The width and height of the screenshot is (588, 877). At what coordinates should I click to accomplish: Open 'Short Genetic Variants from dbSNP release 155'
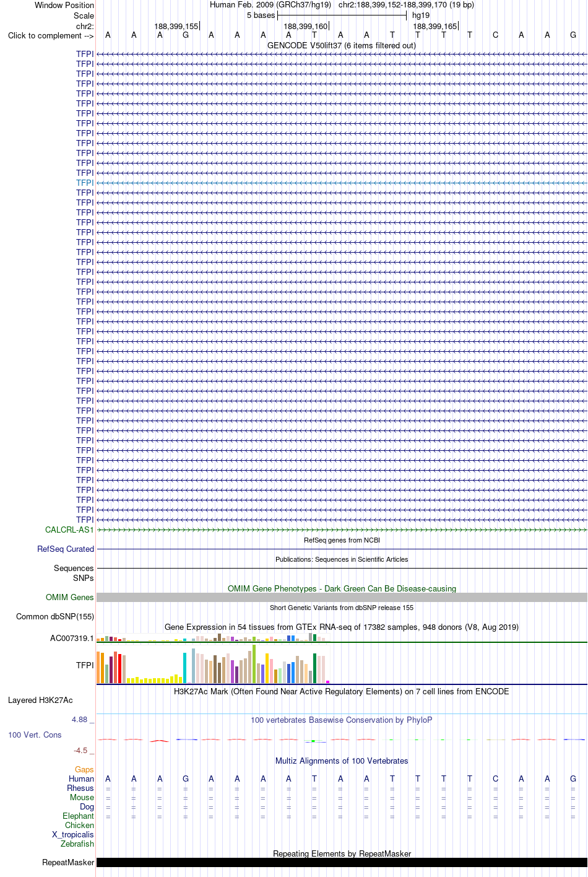click(342, 608)
